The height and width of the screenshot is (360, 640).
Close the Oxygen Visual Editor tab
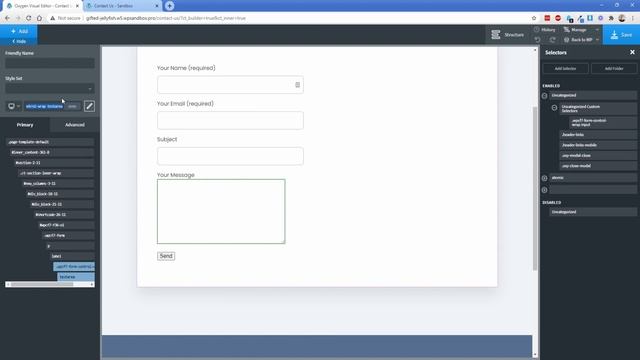pyautogui.click(x=77, y=6)
